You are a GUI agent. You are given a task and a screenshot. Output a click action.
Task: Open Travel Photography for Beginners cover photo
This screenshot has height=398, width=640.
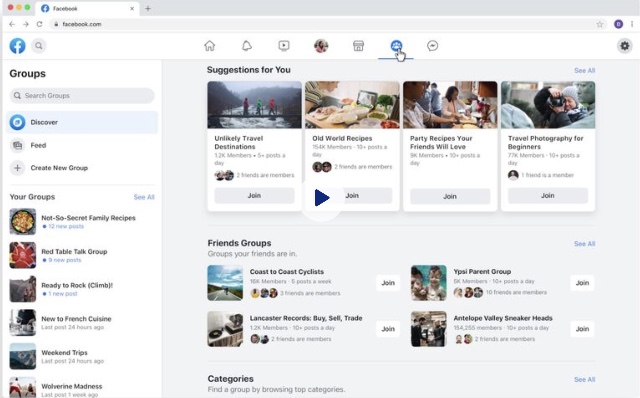(x=548, y=105)
